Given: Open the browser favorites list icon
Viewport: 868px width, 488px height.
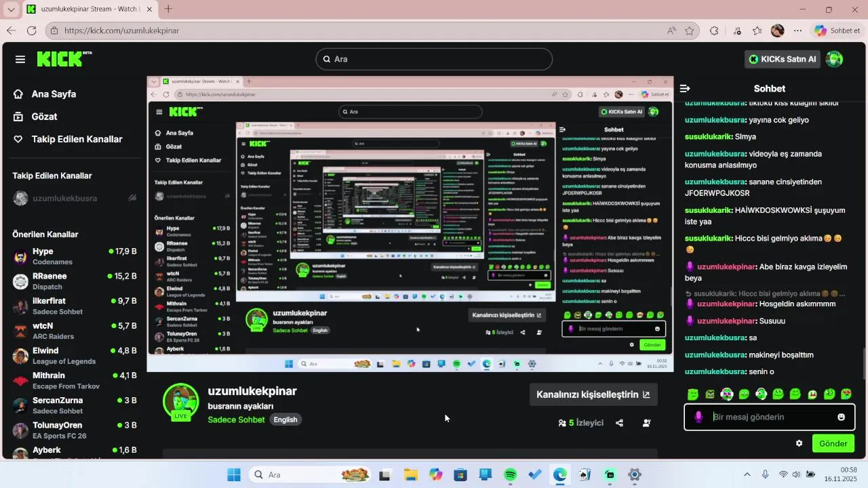Looking at the screenshot, I should point(757,30).
